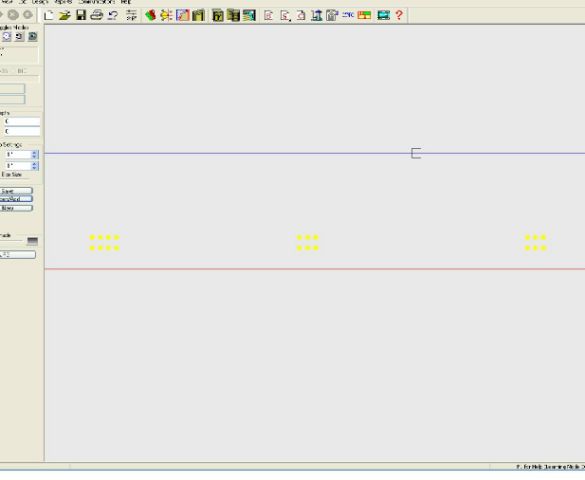Click the middle dark green box icon
Viewport: 585px width, 480px height.
(x=234, y=15)
